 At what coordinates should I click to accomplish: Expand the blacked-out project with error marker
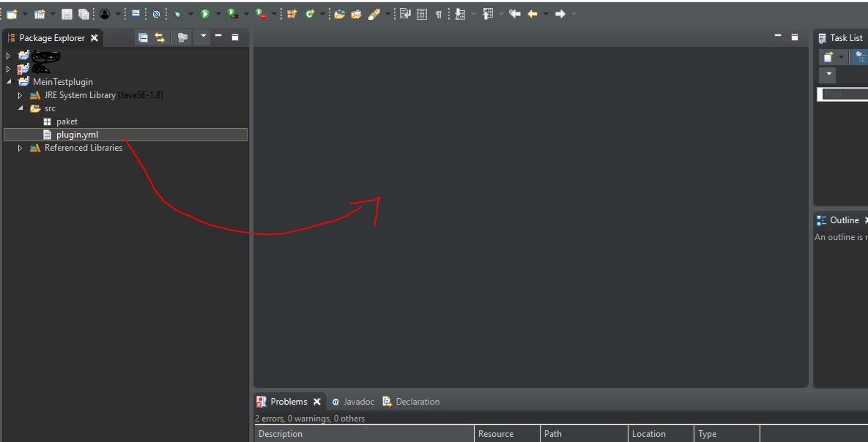8,69
